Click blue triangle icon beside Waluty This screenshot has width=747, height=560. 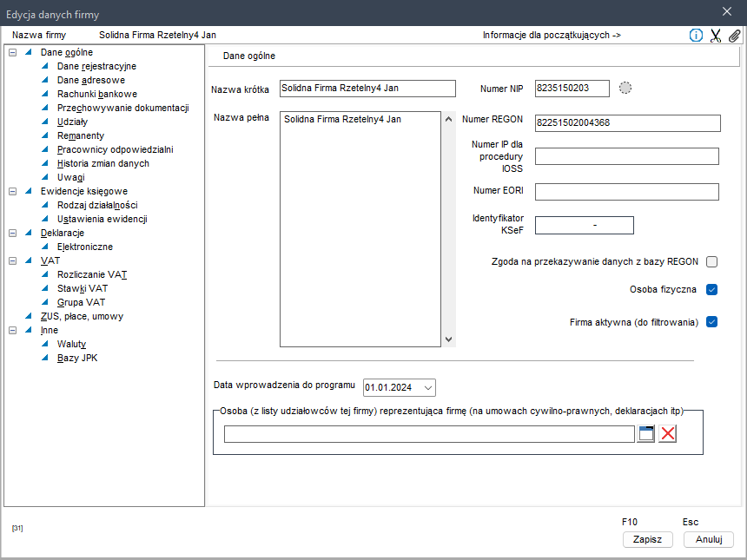click(x=45, y=343)
